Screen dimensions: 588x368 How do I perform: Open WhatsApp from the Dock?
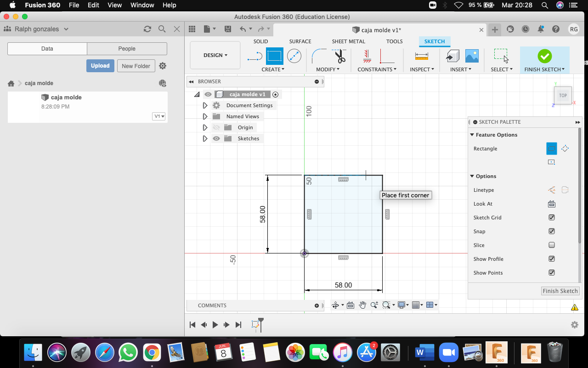pyautogui.click(x=128, y=353)
